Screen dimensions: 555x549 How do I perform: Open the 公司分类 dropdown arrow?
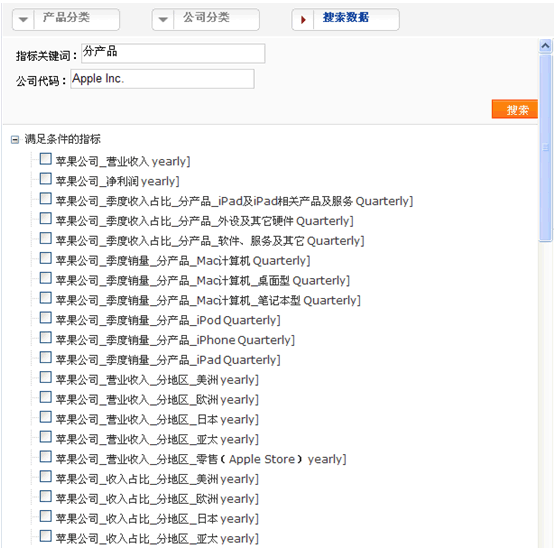[x=163, y=19]
